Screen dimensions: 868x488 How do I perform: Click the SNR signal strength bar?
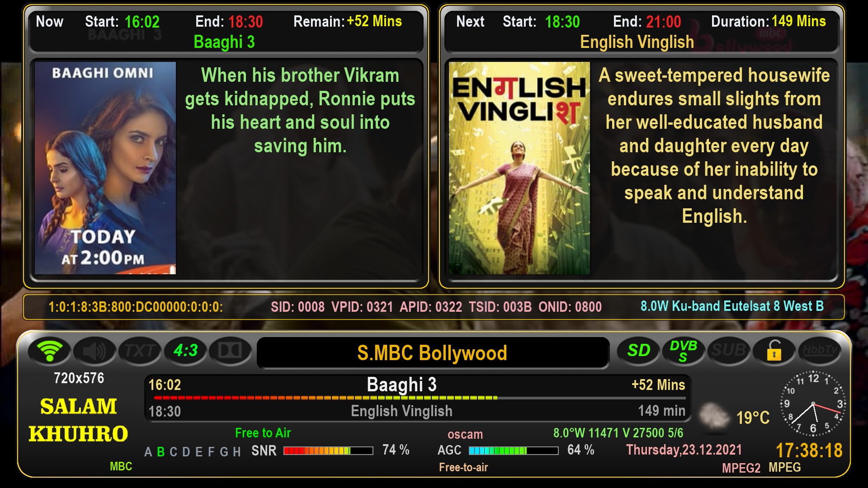(x=328, y=450)
